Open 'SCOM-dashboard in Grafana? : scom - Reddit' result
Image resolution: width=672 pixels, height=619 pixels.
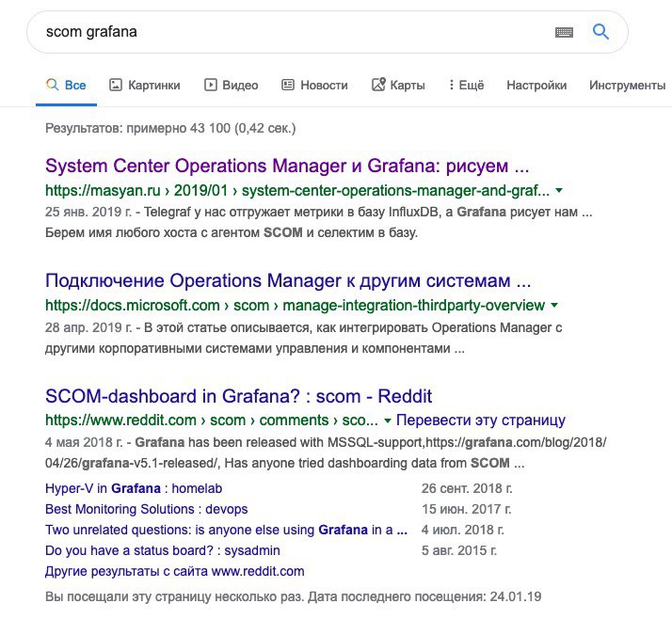pyautogui.click(x=239, y=396)
